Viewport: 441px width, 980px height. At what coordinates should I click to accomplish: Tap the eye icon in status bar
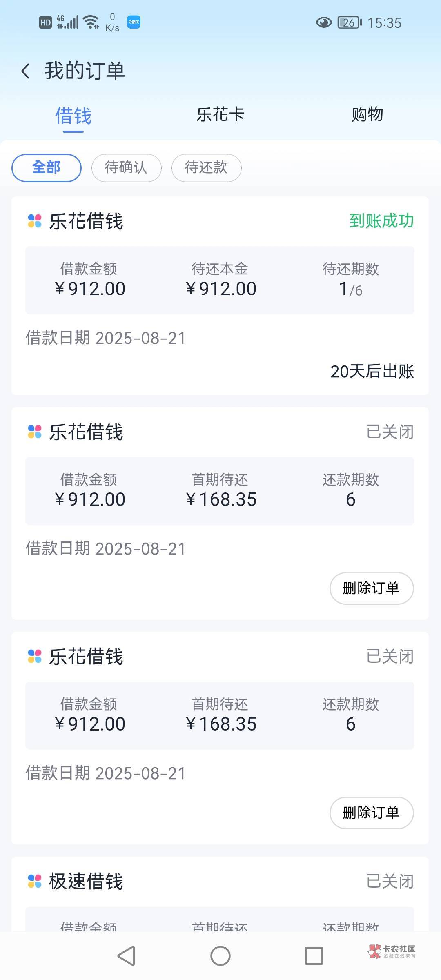pos(324,22)
